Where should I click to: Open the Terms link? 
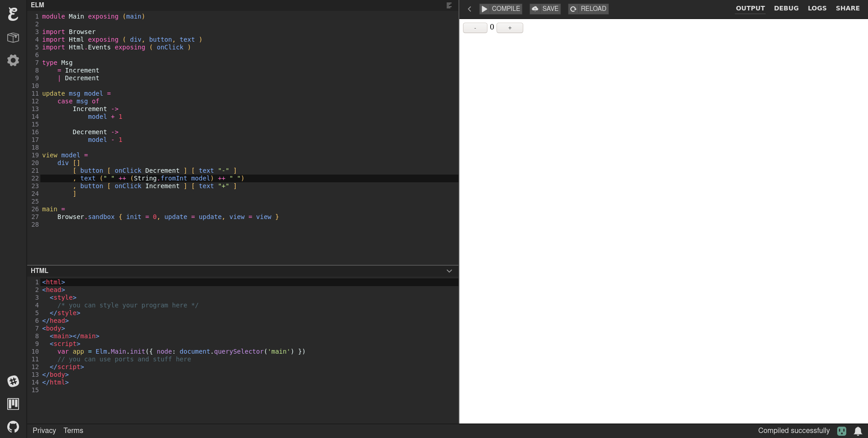(73, 430)
